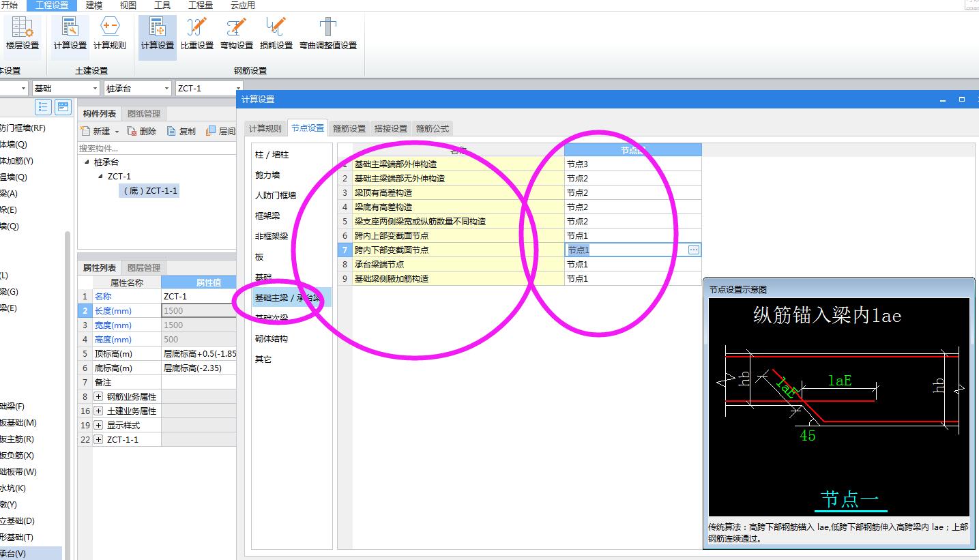Click node value for 承台梁端节点
Screen dimensions: 979x560
click(x=632, y=264)
